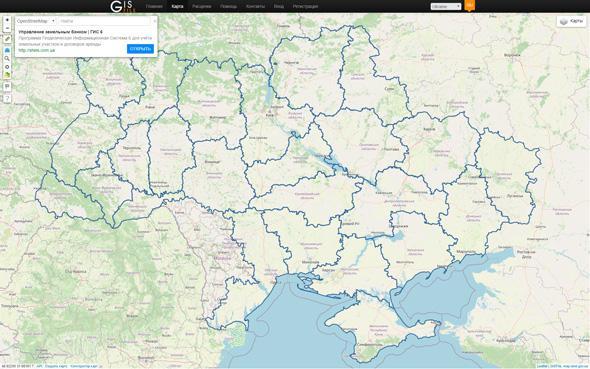Go to the Карта menu item
Viewport: 590px width, 369px height.
(x=177, y=6)
